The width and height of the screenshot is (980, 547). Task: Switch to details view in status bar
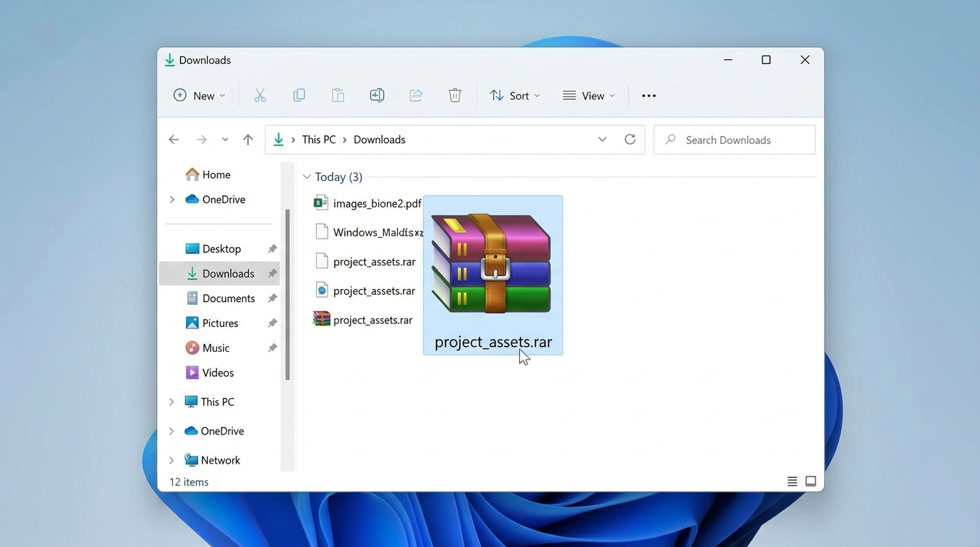click(792, 481)
